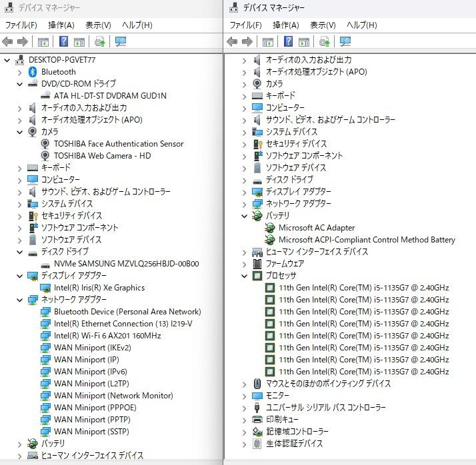
Task: Collapse DVD/CD-ROM ドライブ category
Action: coord(19,84)
